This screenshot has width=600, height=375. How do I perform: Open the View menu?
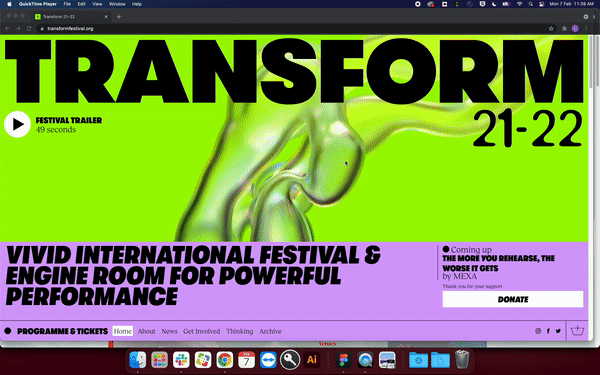pos(97,4)
